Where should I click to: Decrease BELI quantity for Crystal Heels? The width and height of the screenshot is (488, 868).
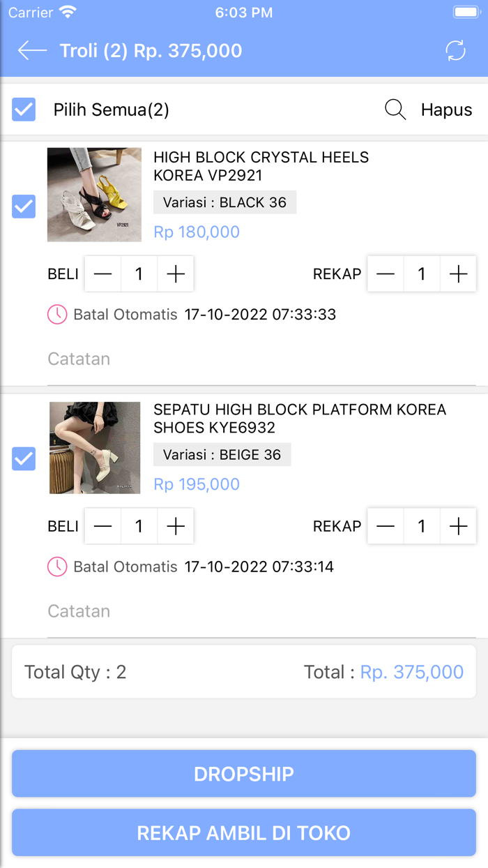[x=102, y=274]
